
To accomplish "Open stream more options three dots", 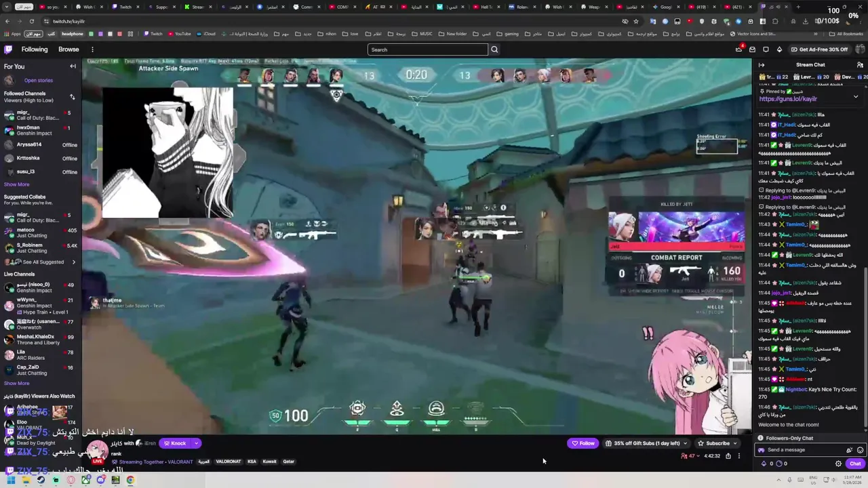I will click(x=739, y=456).
